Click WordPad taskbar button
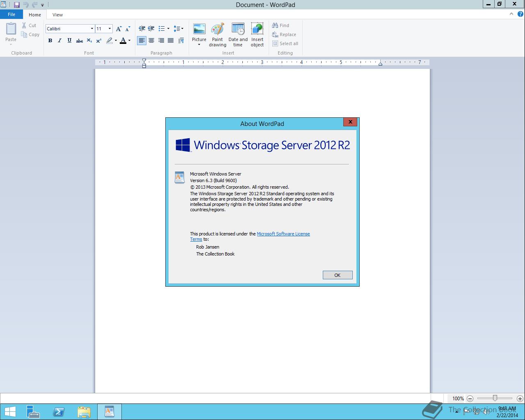 [x=110, y=412]
